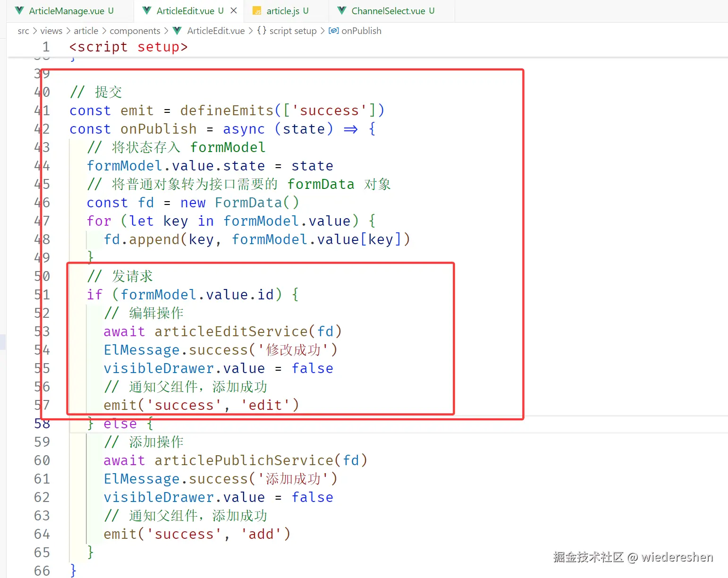This screenshot has width=728, height=578.
Task: Click the '// 发请求' comment on line 50
Action: coord(120,276)
